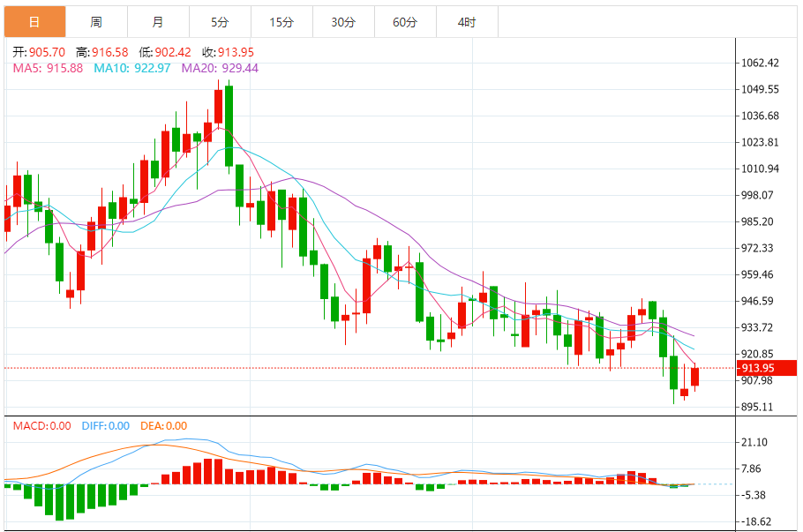Click the high price 916.58 value
The height and width of the screenshot is (532, 803).
coord(110,52)
